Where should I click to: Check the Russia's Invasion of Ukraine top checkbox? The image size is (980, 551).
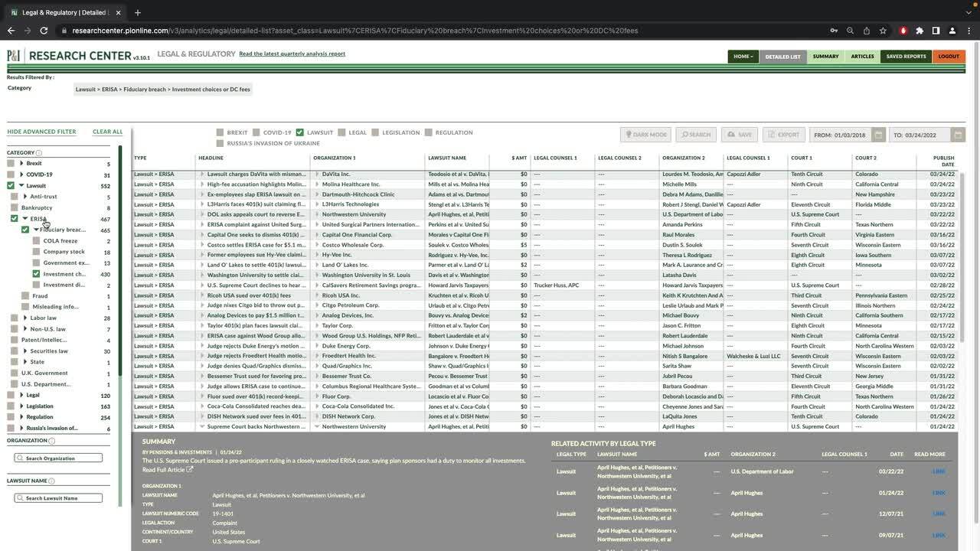(x=220, y=143)
